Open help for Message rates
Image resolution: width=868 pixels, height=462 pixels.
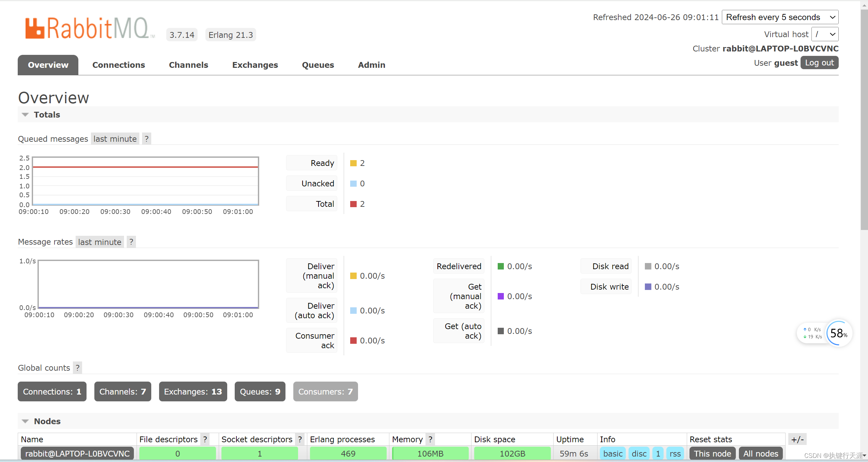point(131,242)
